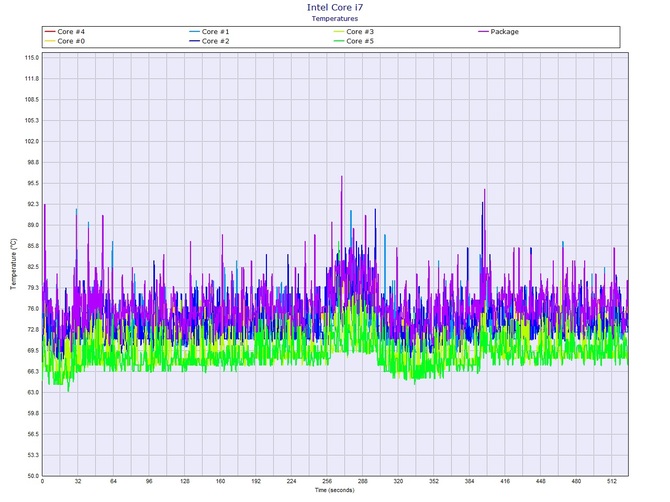Click the purple Package color line
This screenshot has width=670, height=502.
[x=483, y=32]
